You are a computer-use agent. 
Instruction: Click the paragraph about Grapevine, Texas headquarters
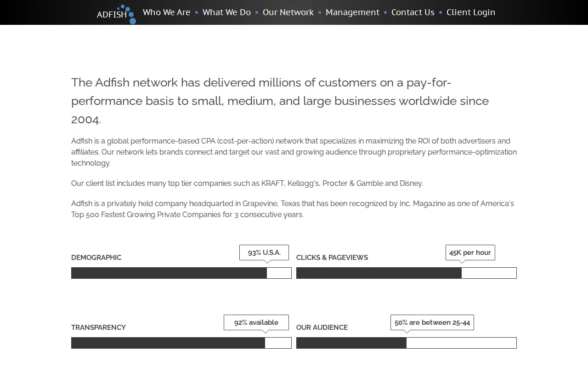[293, 209]
